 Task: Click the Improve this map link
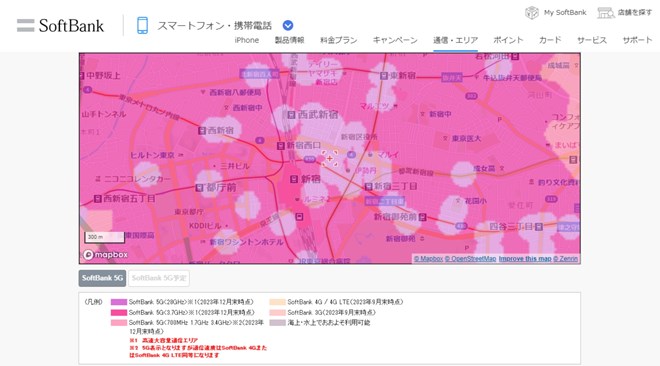525,259
